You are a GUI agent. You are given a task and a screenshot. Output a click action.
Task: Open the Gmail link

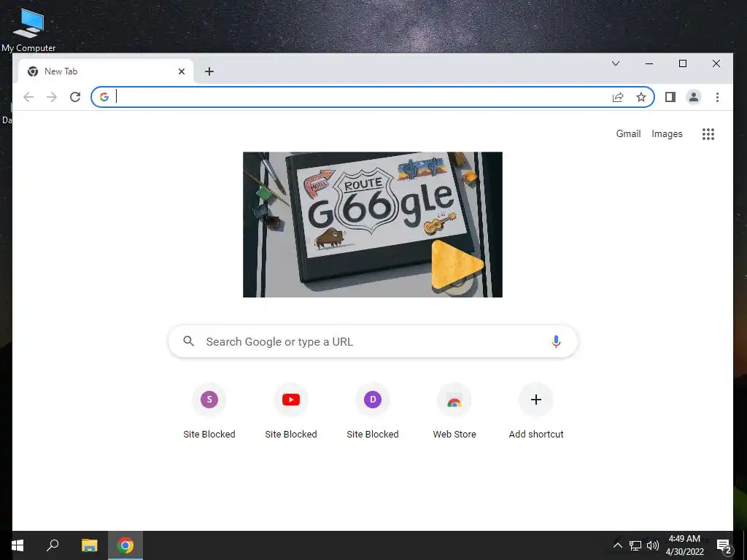tap(628, 134)
